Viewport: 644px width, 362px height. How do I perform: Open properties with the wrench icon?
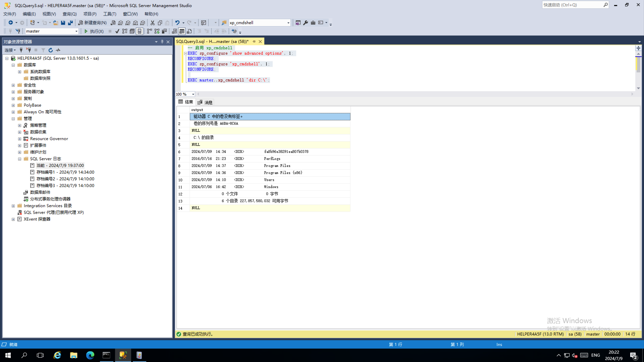306,23
